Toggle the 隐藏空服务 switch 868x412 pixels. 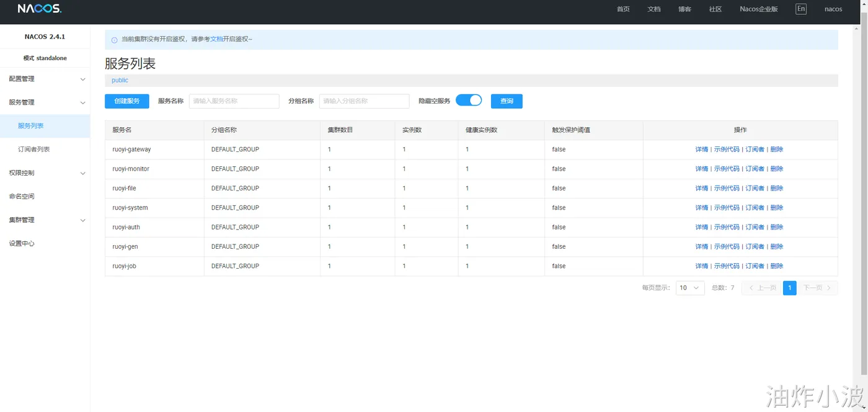[x=469, y=101]
